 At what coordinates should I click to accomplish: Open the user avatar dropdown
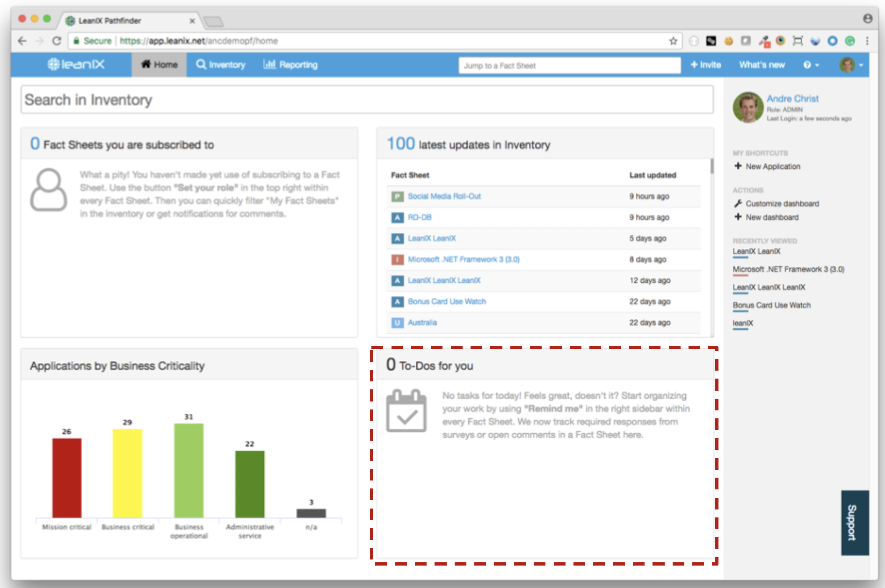pos(848,65)
